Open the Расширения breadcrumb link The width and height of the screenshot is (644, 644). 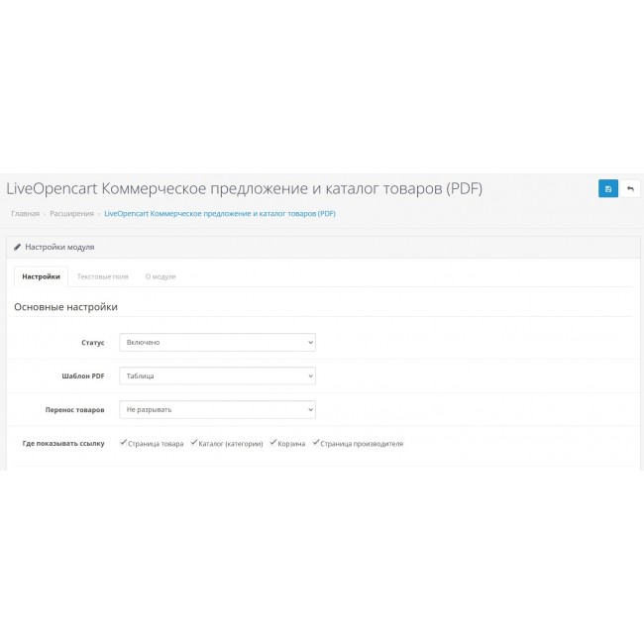coord(72,213)
